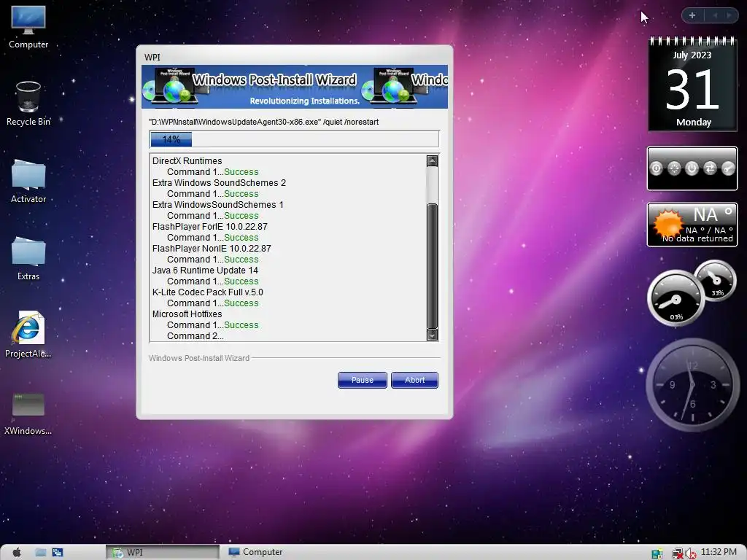Click the disconnected network tray icon
The width and height of the screenshot is (747, 560).
(x=677, y=553)
